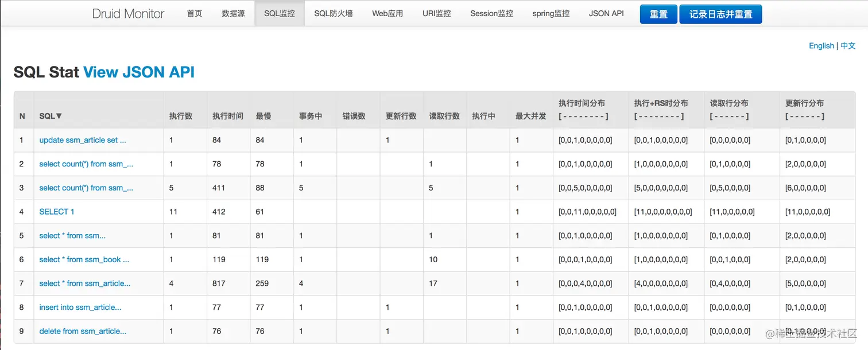Open row 3 'select count(*) from ssm_...' link
The width and height of the screenshot is (868, 350).
86,188
